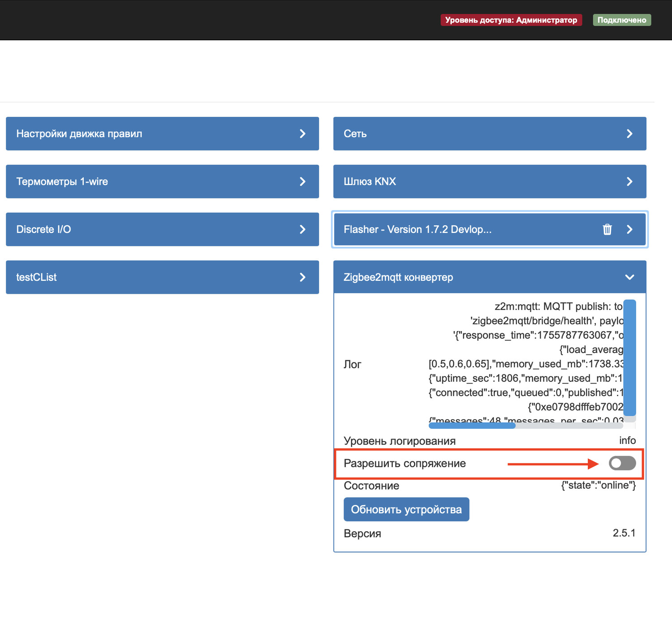Click the arrow icon on Сеть panel
The width and height of the screenshot is (672, 633).
pyautogui.click(x=629, y=133)
